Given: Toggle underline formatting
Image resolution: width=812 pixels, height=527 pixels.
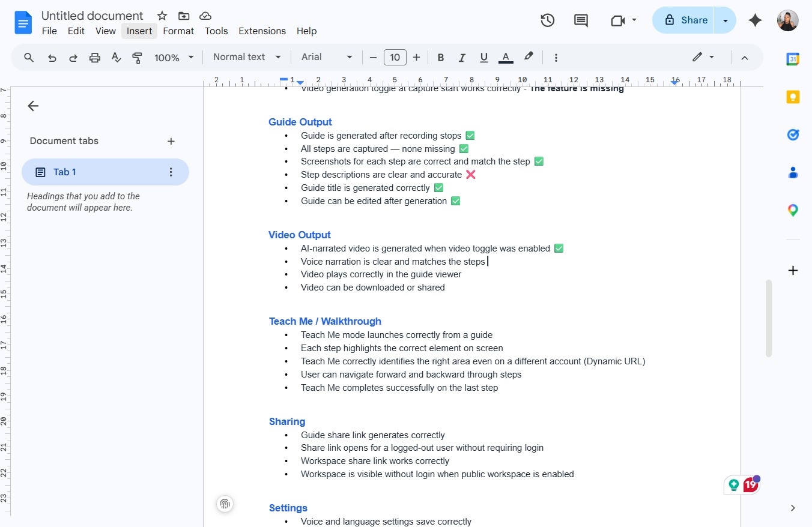Looking at the screenshot, I should coord(483,58).
